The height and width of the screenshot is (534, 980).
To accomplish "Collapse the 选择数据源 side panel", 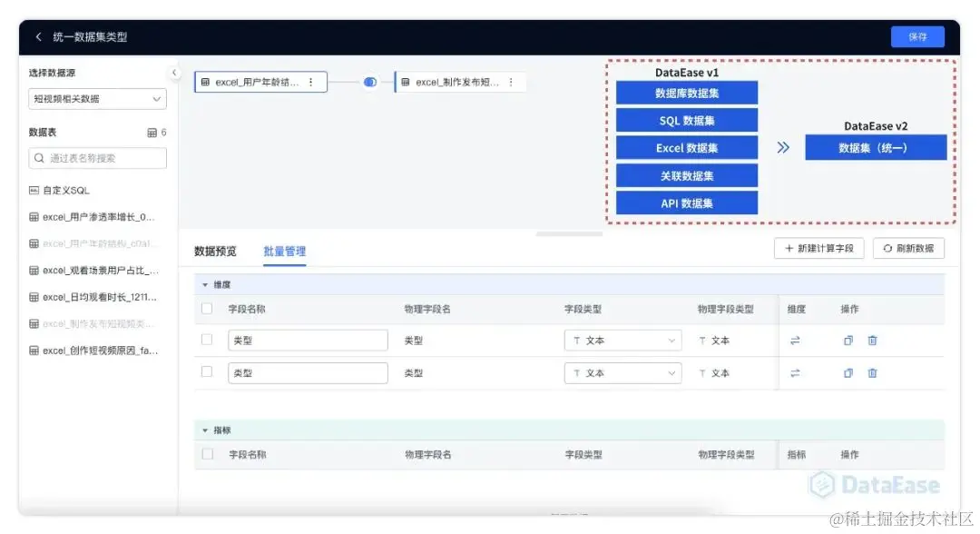I will [173, 73].
